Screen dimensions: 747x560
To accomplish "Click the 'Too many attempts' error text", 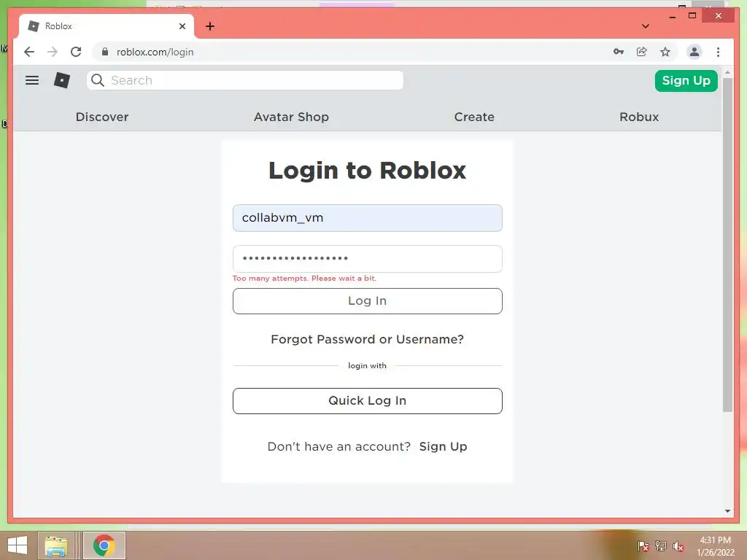I will [304, 278].
